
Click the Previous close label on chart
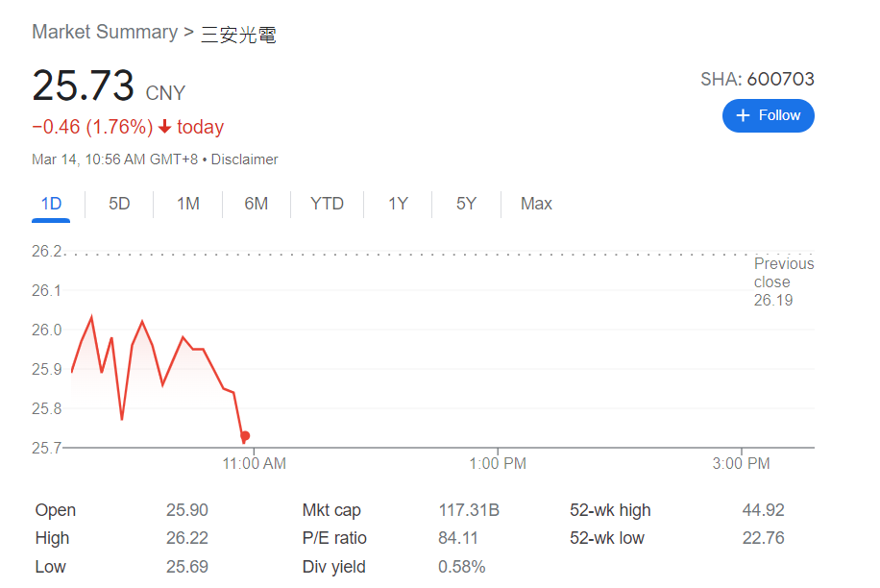(783, 273)
